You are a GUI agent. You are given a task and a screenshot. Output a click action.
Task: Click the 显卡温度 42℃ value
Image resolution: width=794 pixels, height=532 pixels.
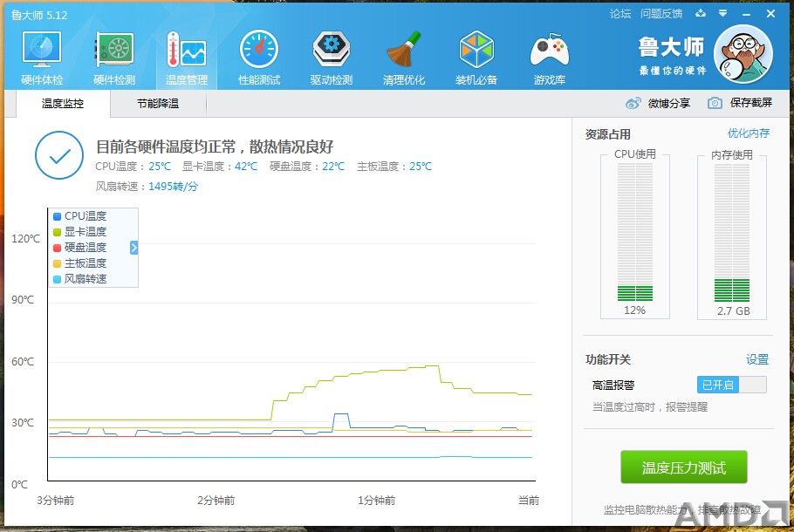click(x=246, y=167)
